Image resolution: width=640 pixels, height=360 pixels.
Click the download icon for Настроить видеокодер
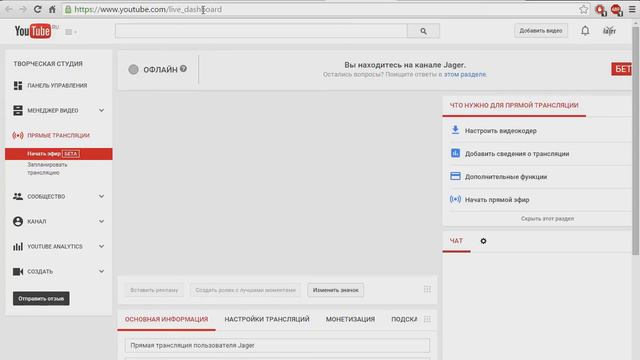pyautogui.click(x=455, y=130)
